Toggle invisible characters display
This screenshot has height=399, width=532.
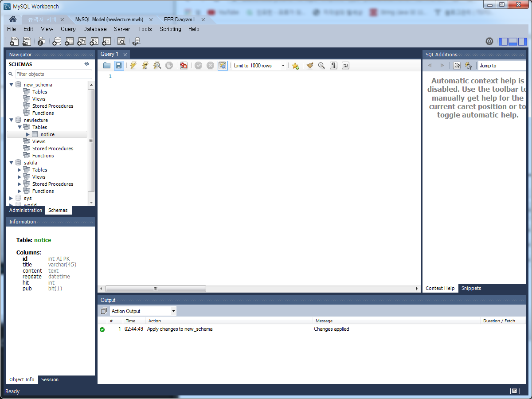coord(333,66)
